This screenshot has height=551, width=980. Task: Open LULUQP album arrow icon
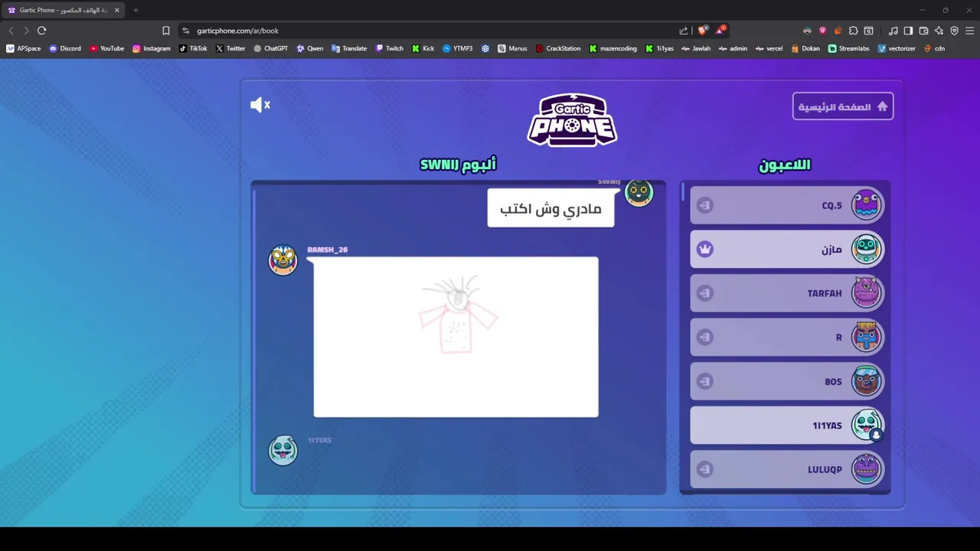point(704,469)
